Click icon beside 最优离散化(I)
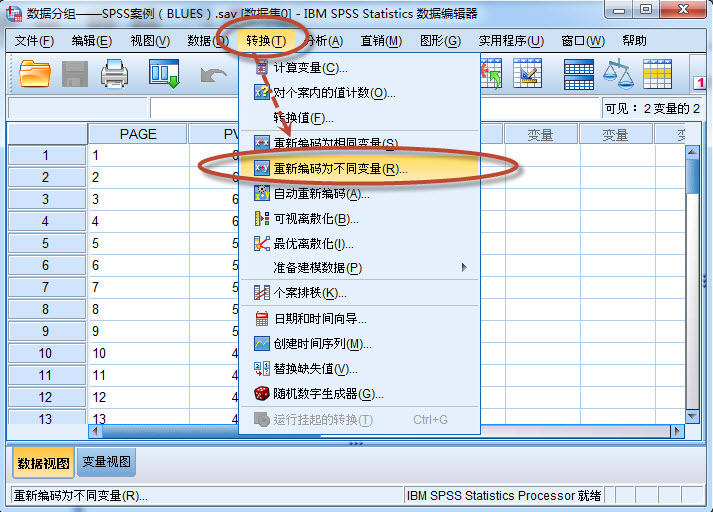Viewport: 713px width, 512px height. pyautogui.click(x=261, y=244)
